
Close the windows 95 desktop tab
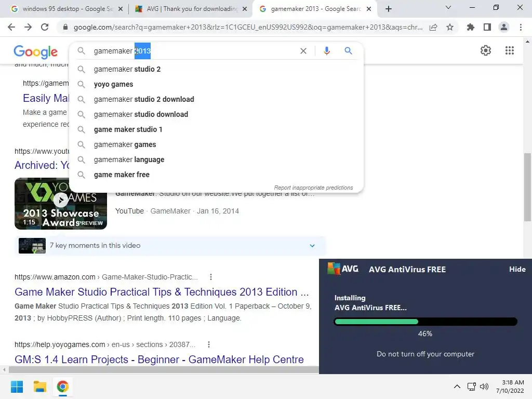121,9
